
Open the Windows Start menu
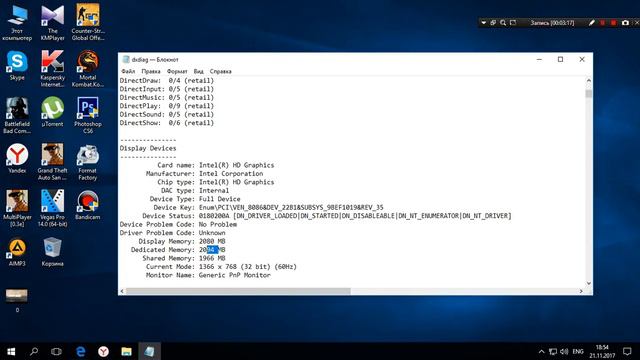click(x=11, y=351)
